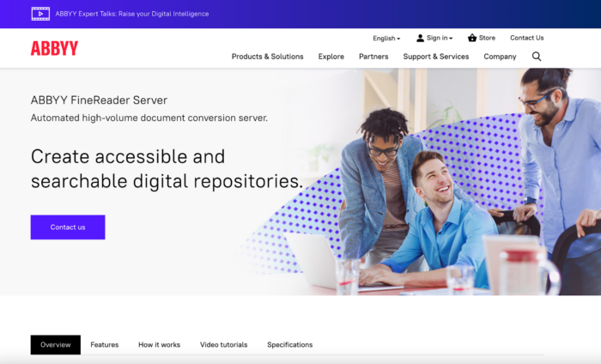Image resolution: width=601 pixels, height=364 pixels.
Task: Click the purple Contact us button
Action: [x=68, y=227]
